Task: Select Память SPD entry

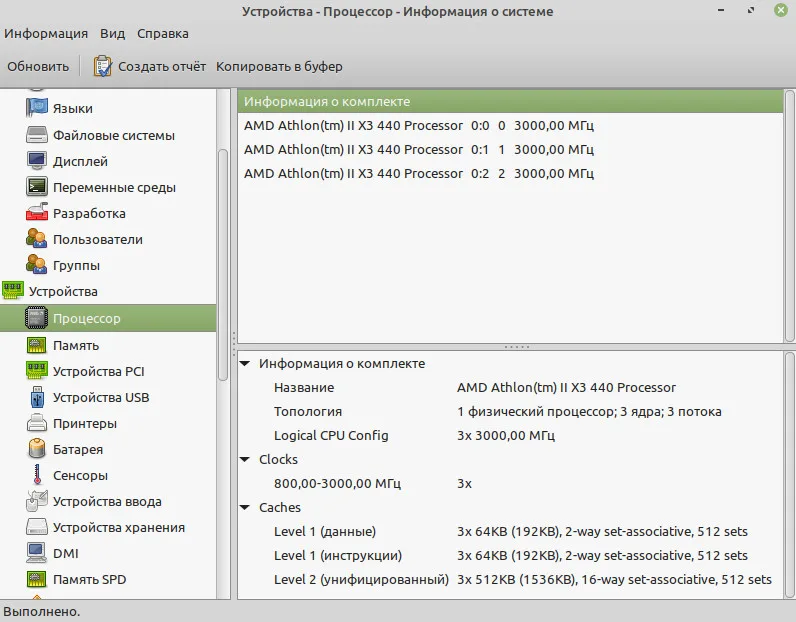Action: pyautogui.click(x=89, y=579)
